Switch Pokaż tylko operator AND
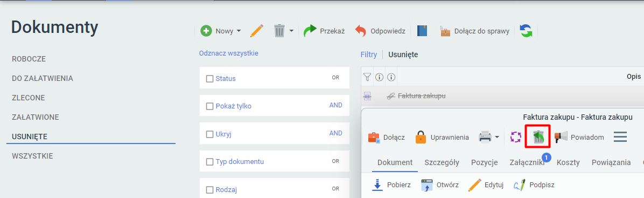 tap(335, 105)
